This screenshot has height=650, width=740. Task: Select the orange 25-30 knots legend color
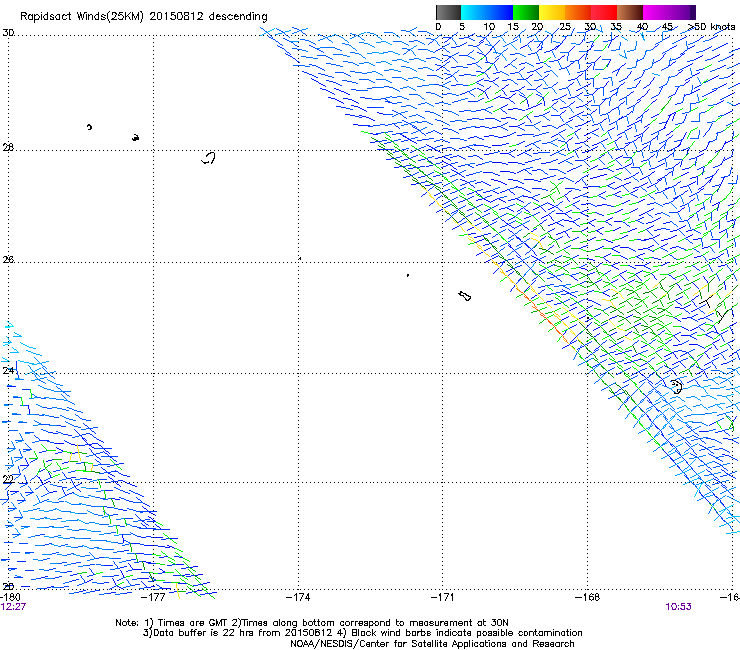(x=578, y=12)
